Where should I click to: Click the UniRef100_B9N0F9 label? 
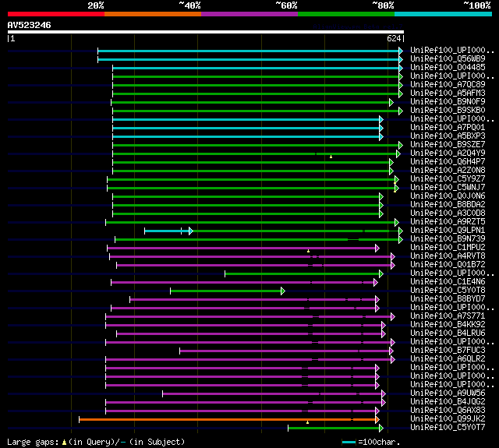click(448, 102)
